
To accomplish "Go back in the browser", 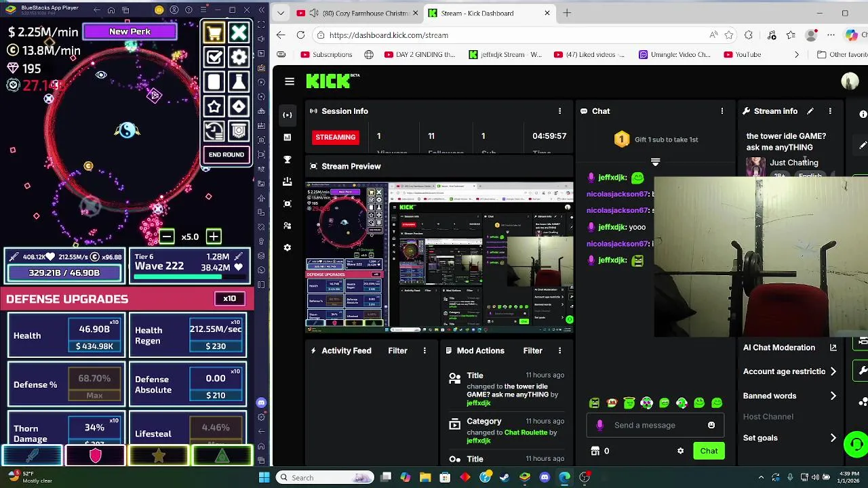I will coord(281,35).
